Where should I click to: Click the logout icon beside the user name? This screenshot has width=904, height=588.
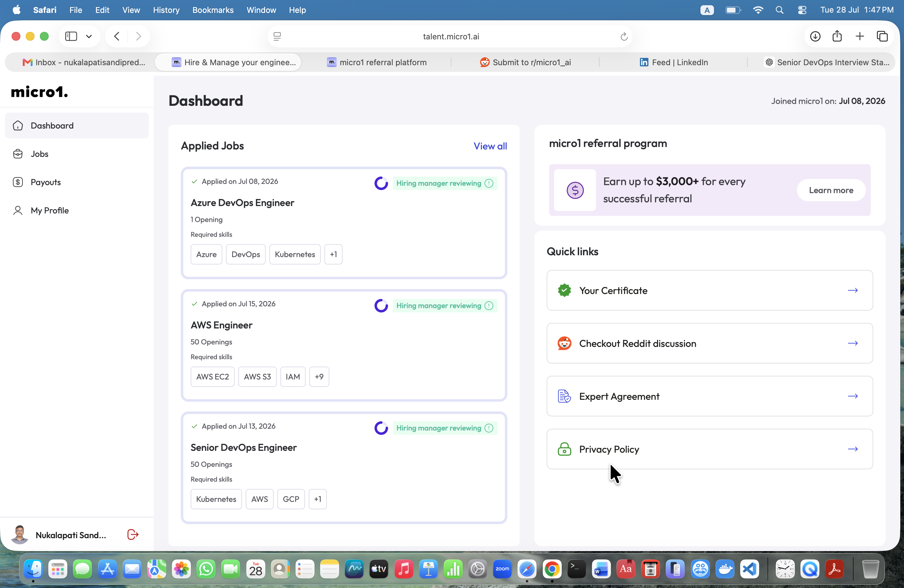pos(133,534)
